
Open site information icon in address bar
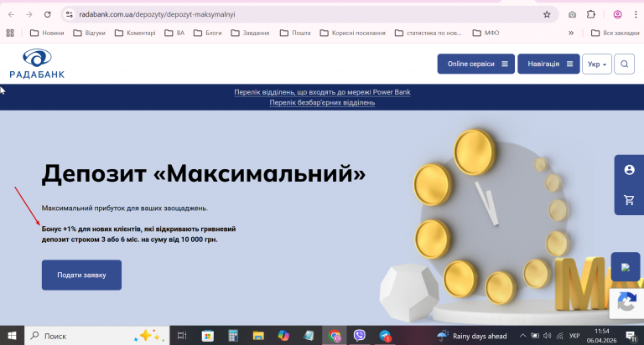(70, 14)
